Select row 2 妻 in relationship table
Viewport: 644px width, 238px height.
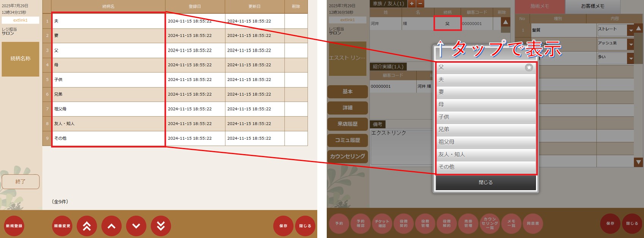click(x=175, y=36)
